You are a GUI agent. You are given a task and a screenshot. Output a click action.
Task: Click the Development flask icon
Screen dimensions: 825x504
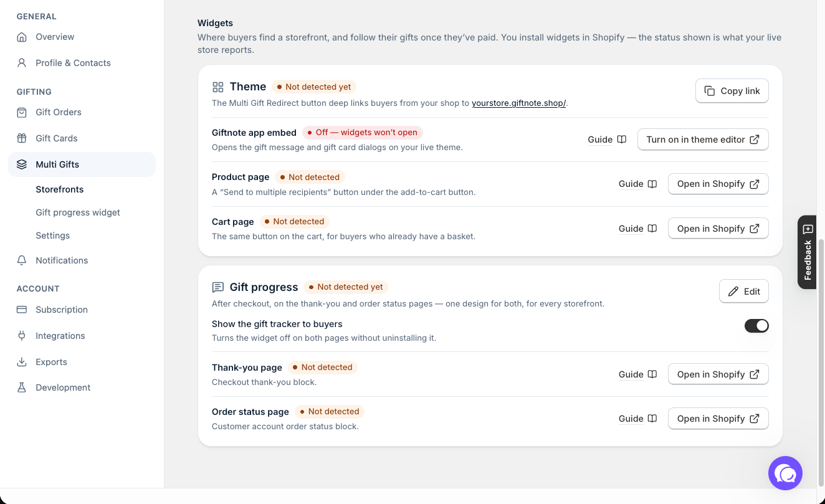click(x=22, y=388)
